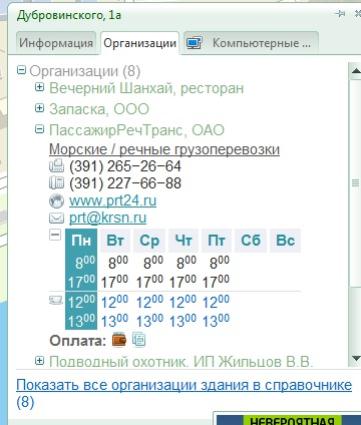
Task: Open the www.prt24.ru website link
Action: click(x=113, y=201)
